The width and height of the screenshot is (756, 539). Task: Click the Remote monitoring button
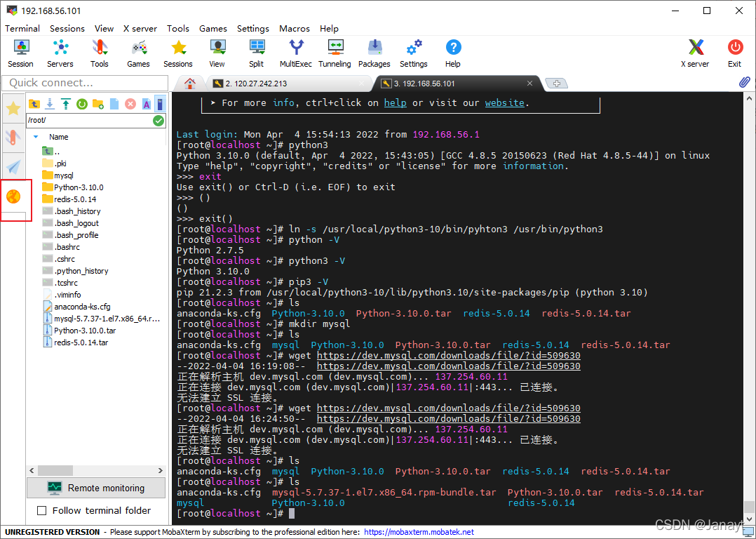point(96,488)
